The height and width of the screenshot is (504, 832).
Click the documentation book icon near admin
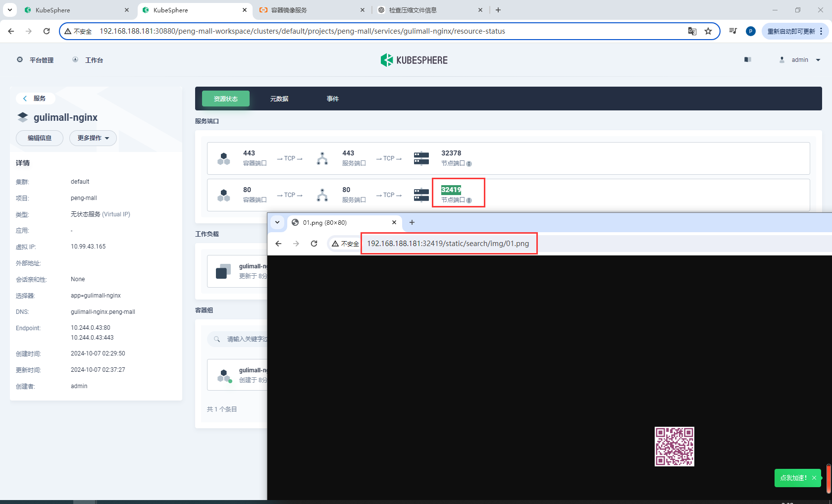pyautogui.click(x=748, y=59)
